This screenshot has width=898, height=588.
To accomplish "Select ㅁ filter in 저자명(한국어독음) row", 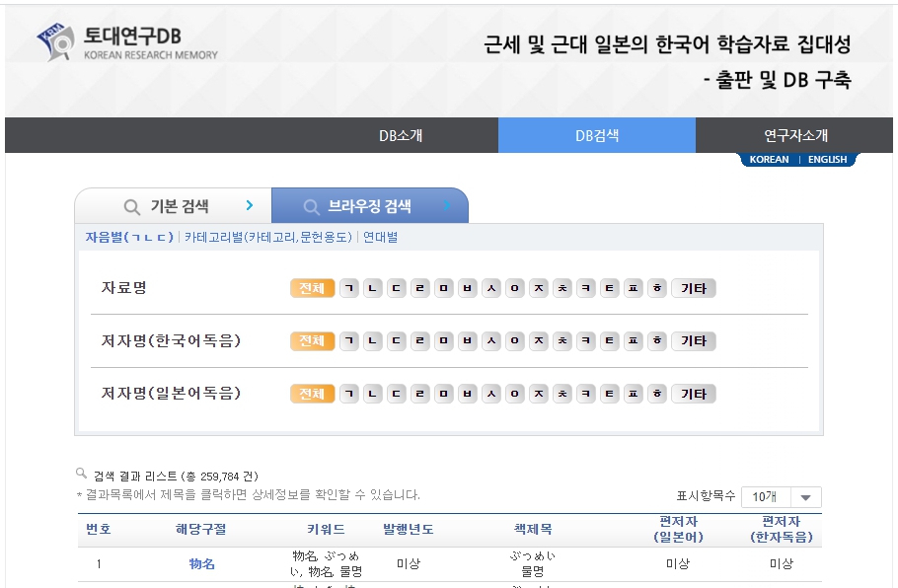I will click(444, 341).
